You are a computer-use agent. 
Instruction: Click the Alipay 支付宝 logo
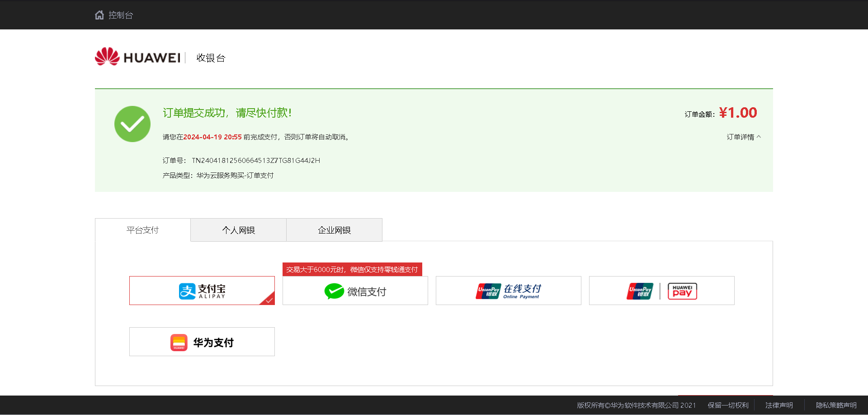(202, 290)
